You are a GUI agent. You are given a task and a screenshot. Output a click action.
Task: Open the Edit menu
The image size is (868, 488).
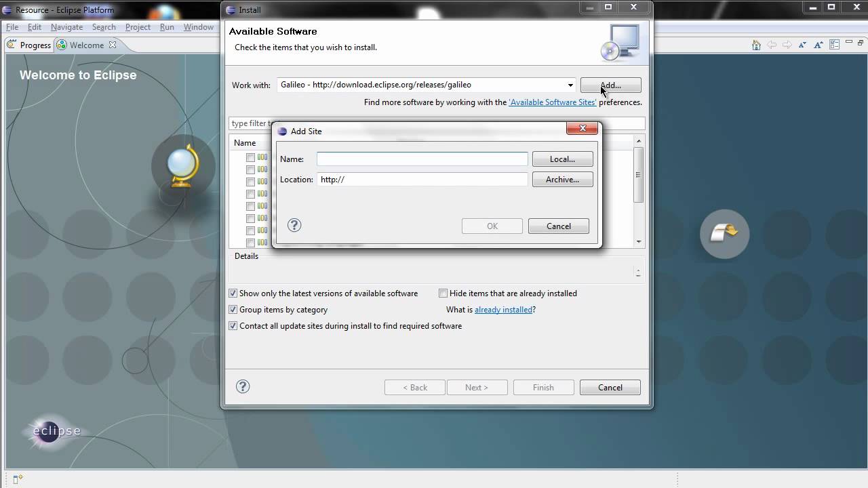pos(35,27)
